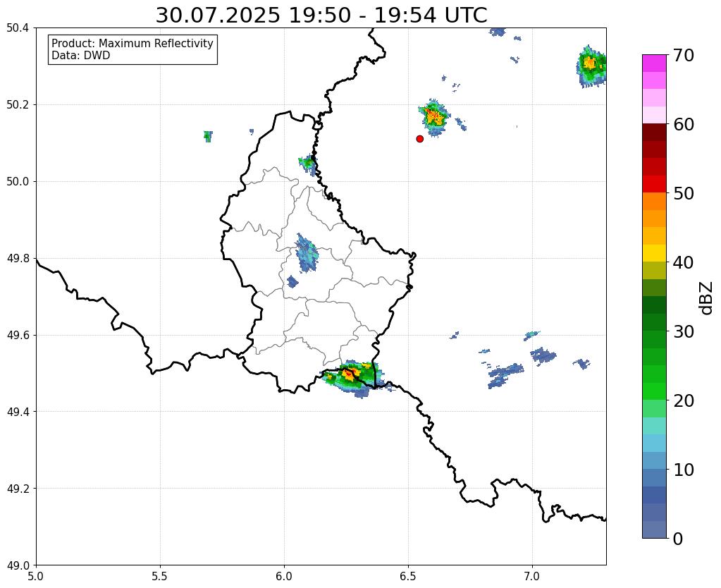Click the blue echo in central Luxembourg

(x=307, y=252)
